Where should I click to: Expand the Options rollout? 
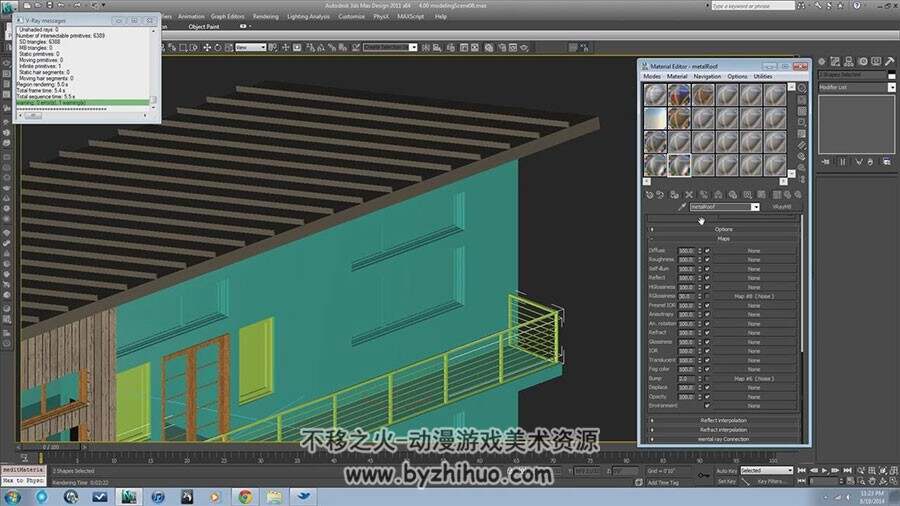click(723, 229)
